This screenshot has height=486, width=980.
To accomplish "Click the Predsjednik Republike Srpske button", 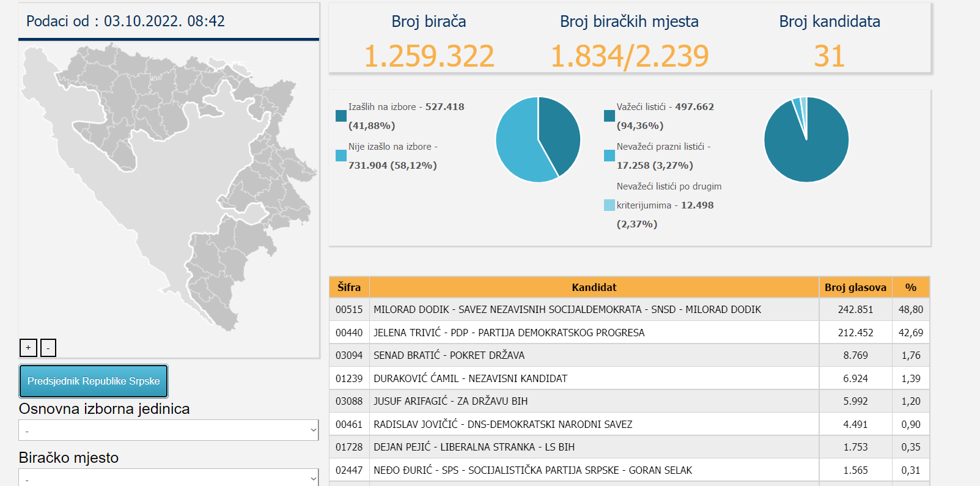I will click(x=94, y=381).
